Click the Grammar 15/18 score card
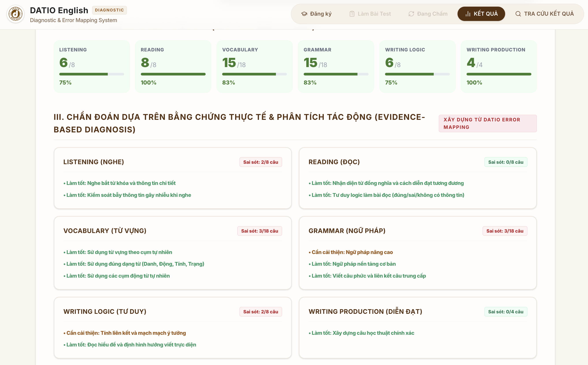 click(336, 66)
